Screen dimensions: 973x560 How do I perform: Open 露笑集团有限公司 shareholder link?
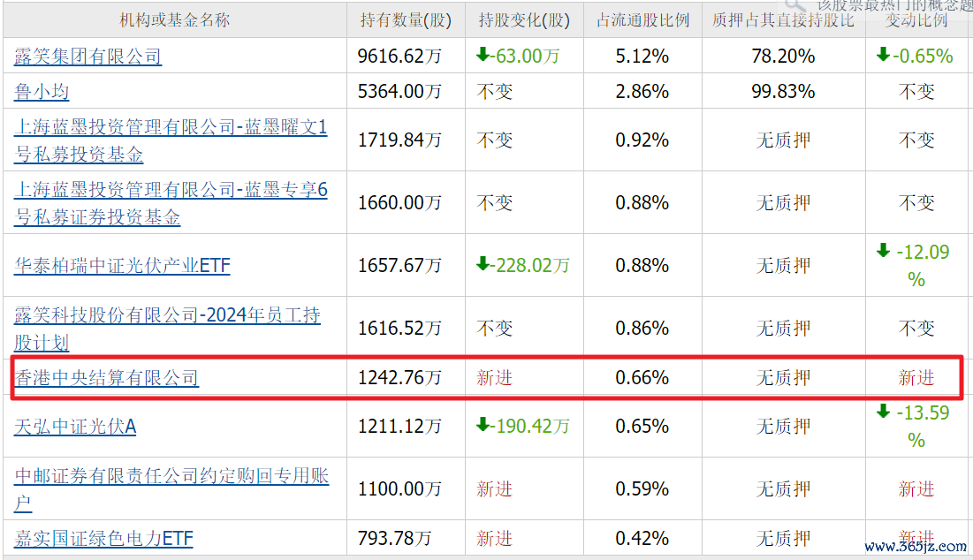[87, 57]
